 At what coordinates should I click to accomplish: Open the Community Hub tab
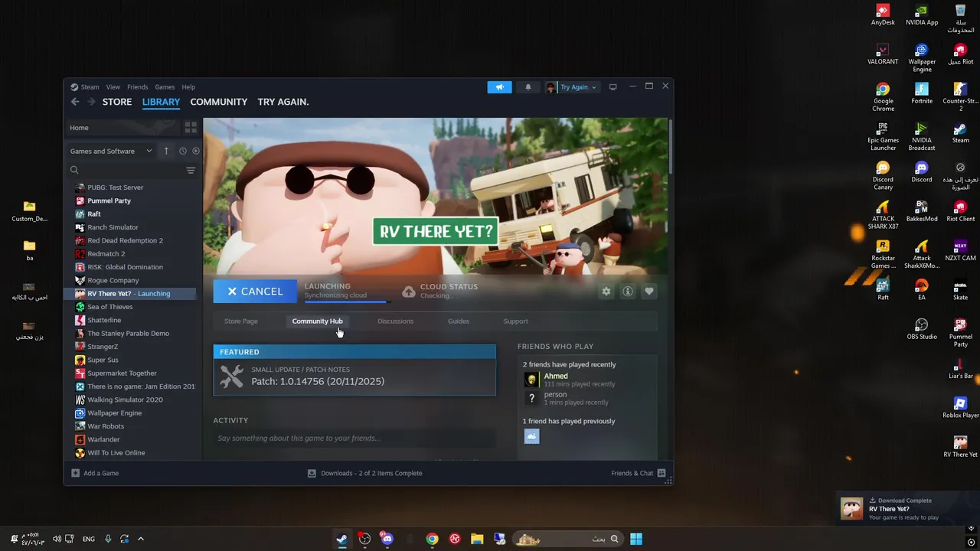click(x=318, y=321)
